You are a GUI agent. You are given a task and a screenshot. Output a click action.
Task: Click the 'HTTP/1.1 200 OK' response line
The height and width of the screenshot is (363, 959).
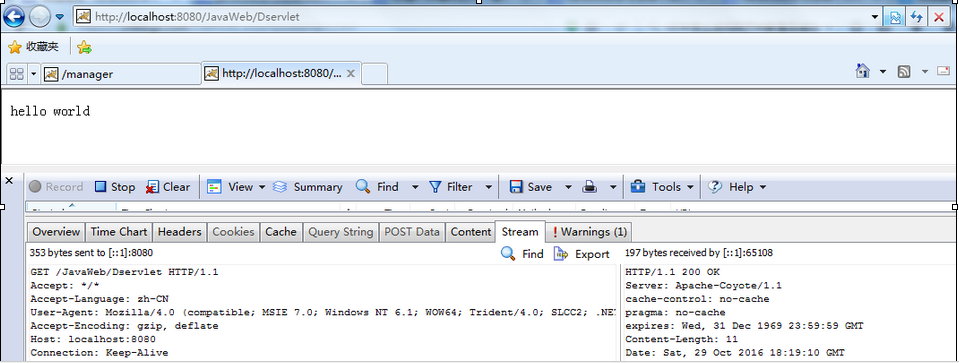click(x=673, y=272)
